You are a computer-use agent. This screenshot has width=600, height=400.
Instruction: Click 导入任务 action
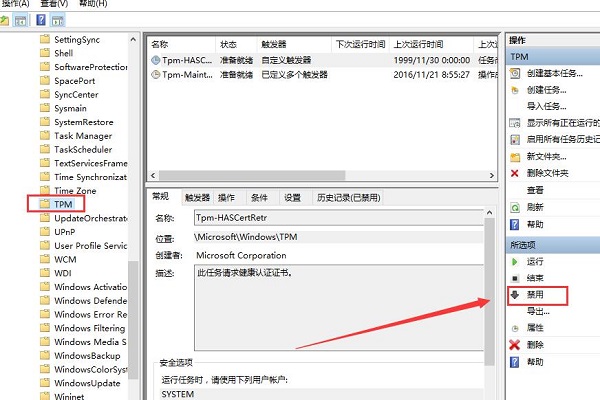(x=546, y=106)
